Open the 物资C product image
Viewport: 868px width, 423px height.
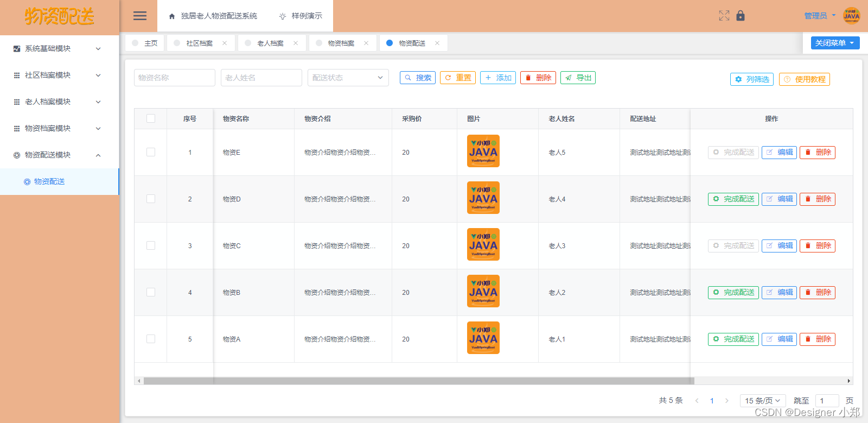[x=483, y=244]
